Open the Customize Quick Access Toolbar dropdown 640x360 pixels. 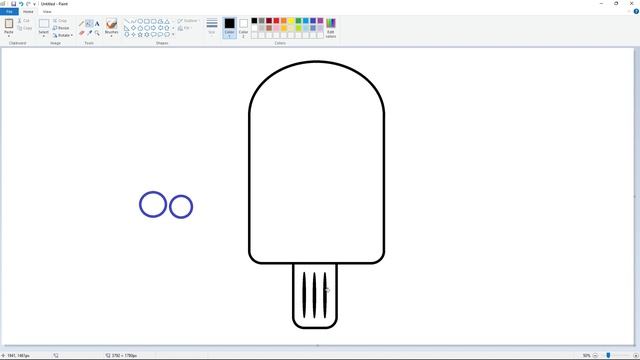click(x=34, y=4)
